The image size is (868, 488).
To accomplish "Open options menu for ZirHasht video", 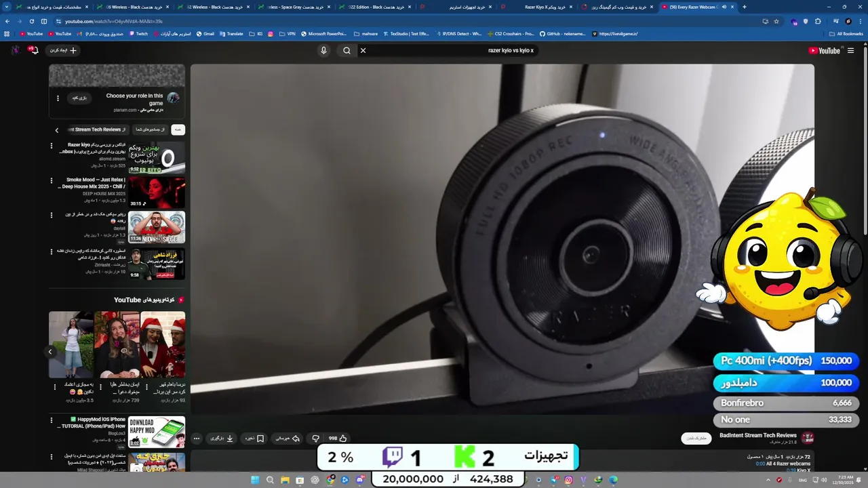I will pos(52,251).
